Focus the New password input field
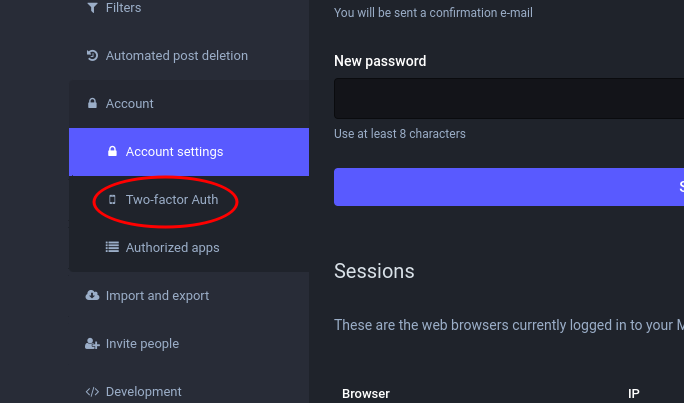Screen dimensions: 684x403 tap(509, 99)
